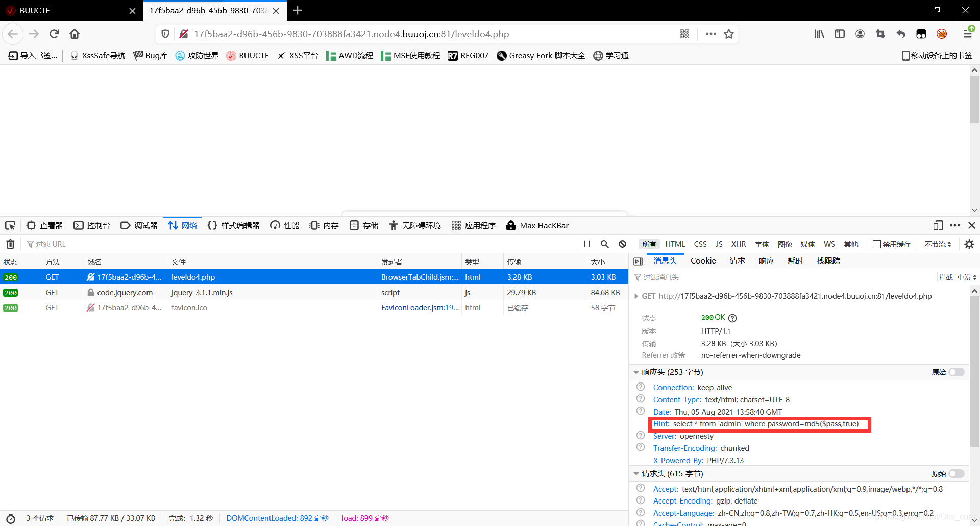The width and height of the screenshot is (980, 526).
Task: Click the element picker icon in DevTools
Action: [x=10, y=225]
